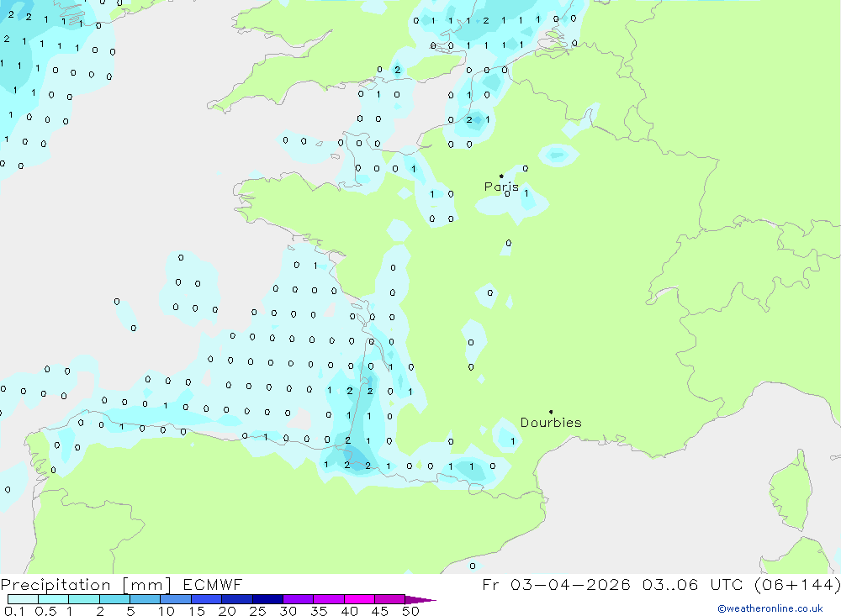Click the legend scale value "50"
841x616 pixels.
(410, 611)
